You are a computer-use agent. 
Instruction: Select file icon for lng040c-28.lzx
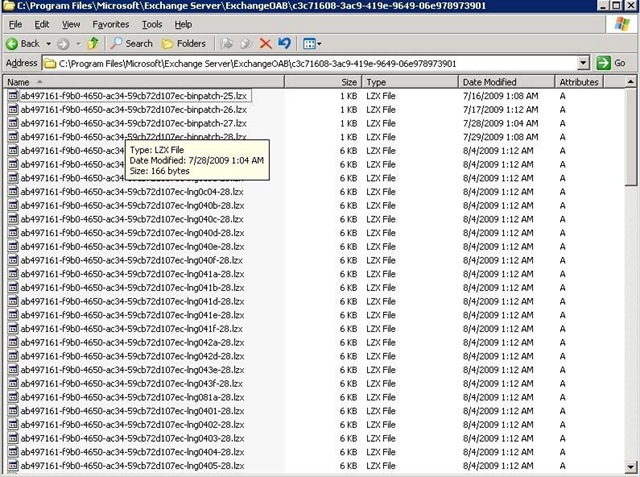[13, 219]
